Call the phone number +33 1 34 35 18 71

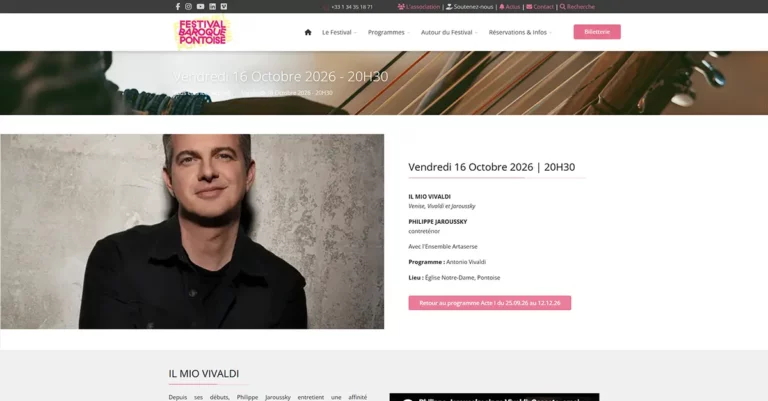coord(352,7)
